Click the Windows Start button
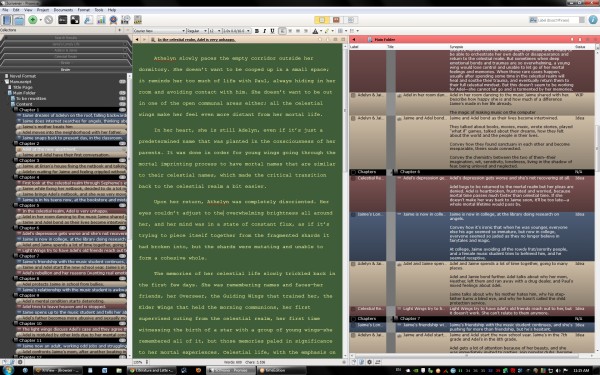The image size is (600, 375). 8,370
